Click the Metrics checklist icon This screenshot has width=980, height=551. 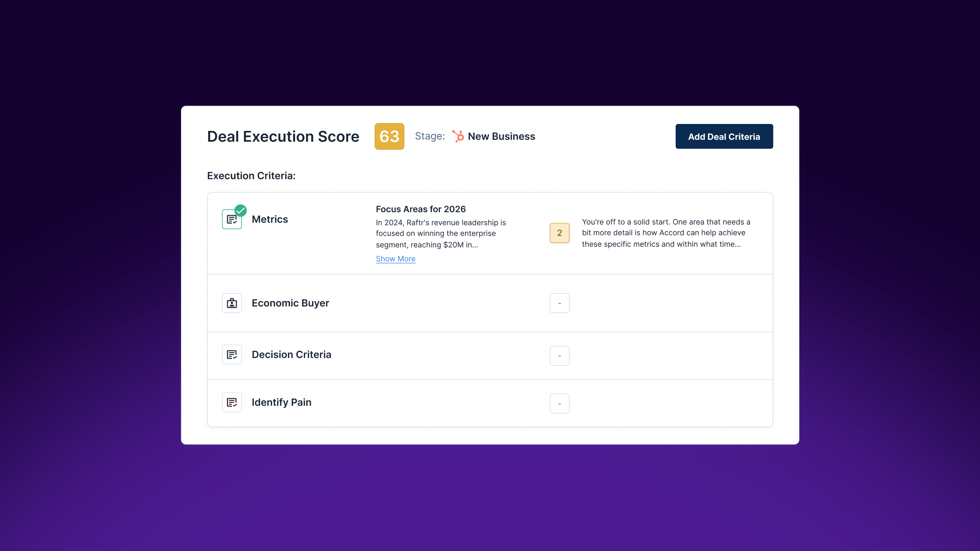click(232, 220)
